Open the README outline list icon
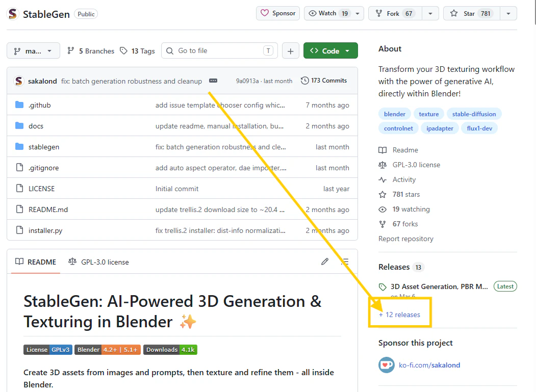Image resolution: width=536 pixels, height=392 pixels. point(345,262)
